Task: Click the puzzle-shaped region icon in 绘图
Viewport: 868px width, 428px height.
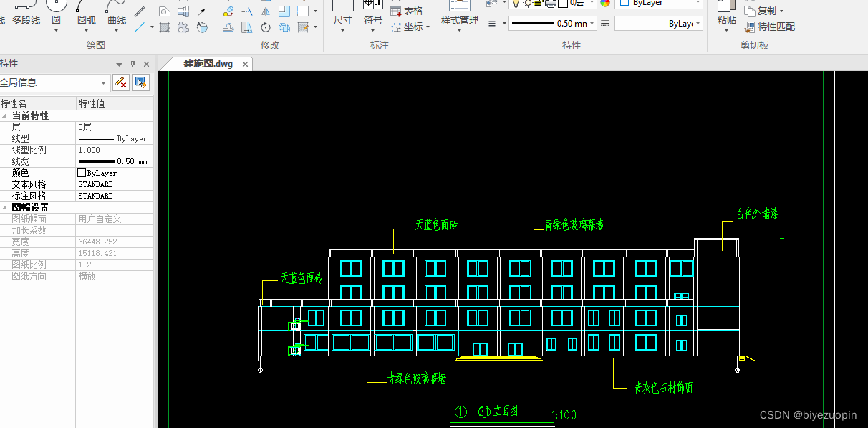Action: tap(183, 27)
